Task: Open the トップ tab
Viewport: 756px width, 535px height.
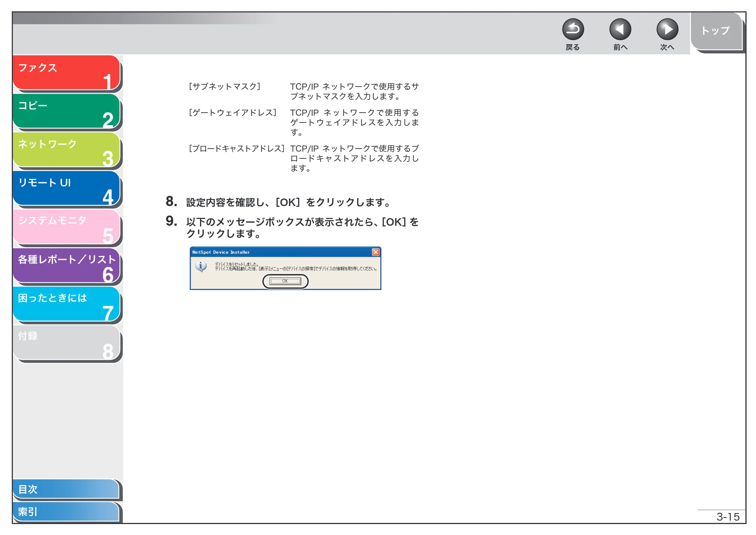Action: [x=716, y=31]
